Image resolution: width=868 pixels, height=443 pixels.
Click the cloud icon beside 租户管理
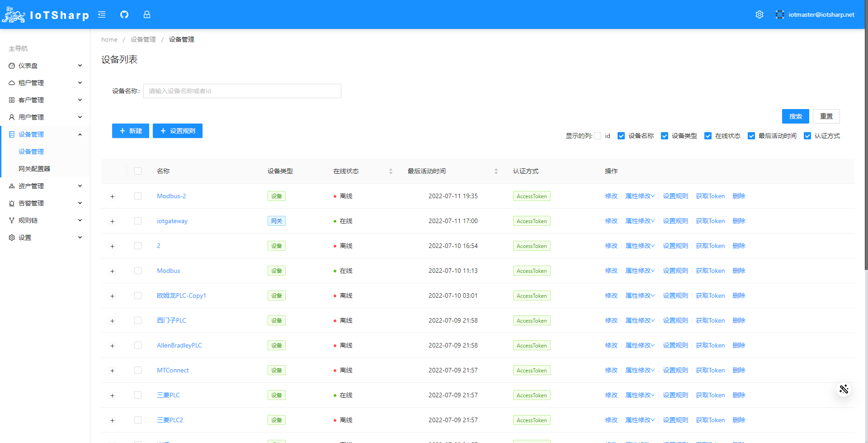point(12,83)
